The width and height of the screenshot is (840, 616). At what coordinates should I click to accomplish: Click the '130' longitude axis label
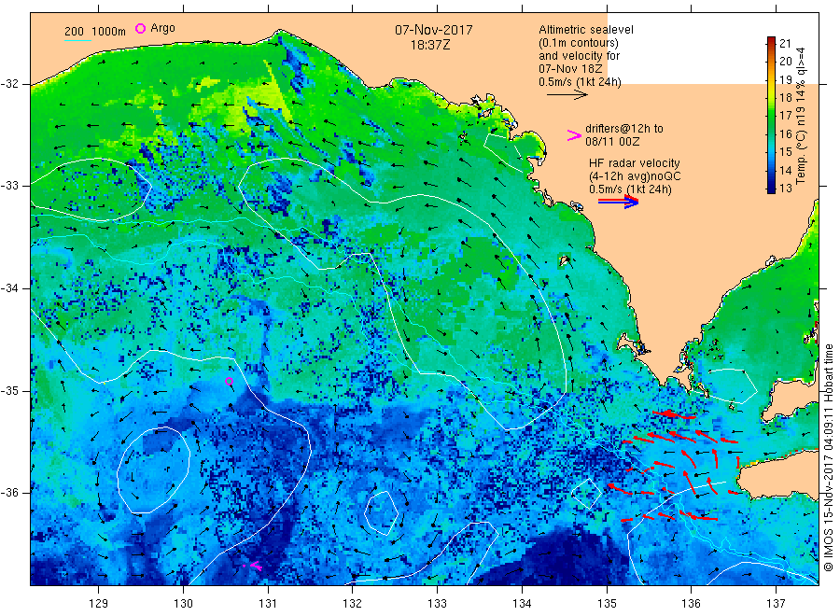(183, 604)
